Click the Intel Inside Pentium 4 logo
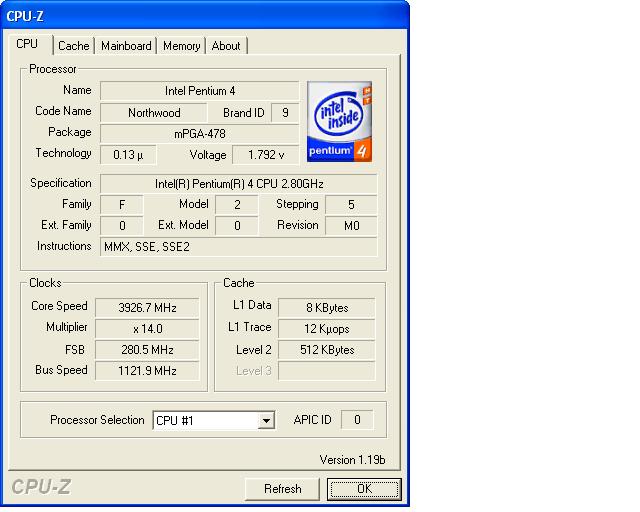The width and height of the screenshot is (640, 512). [339, 122]
